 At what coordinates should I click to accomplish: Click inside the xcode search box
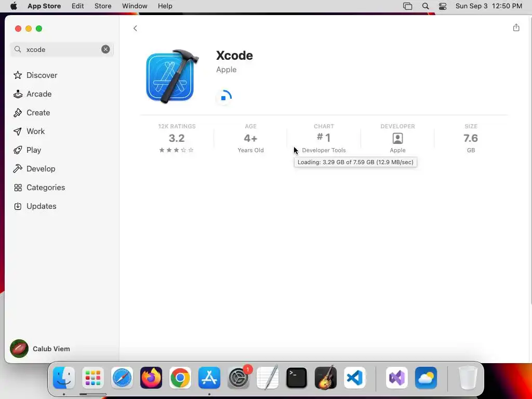click(62, 49)
